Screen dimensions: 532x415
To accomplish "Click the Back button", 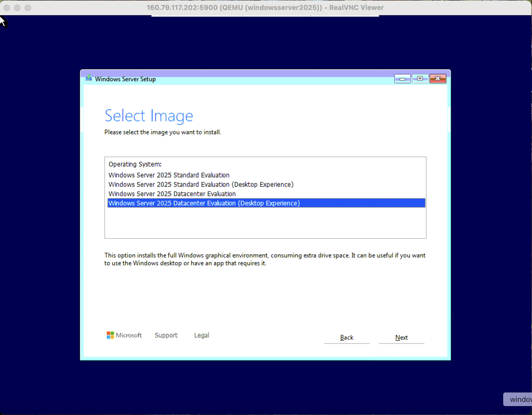I will tap(347, 337).
